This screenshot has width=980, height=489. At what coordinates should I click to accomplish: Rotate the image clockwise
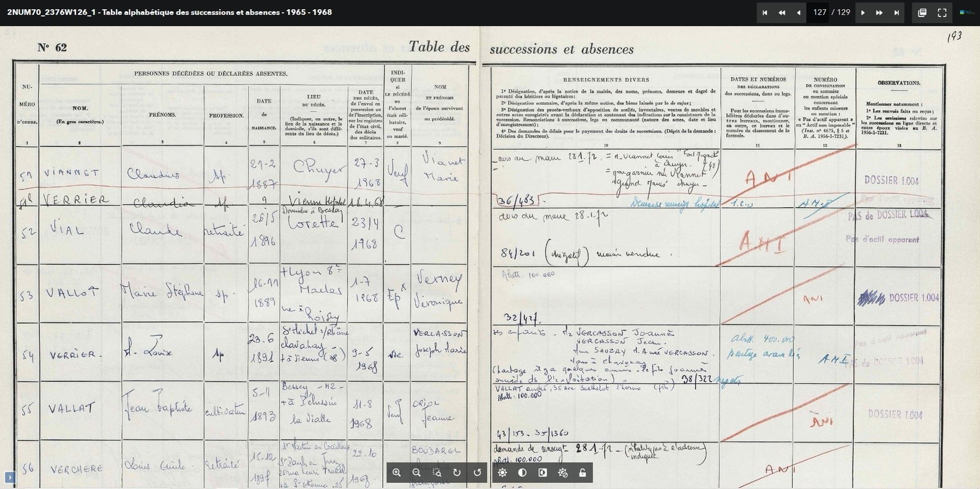[x=457, y=472]
